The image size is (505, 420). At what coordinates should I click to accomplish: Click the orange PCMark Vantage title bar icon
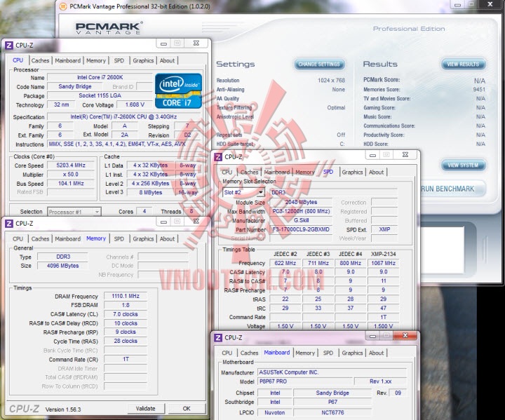[63, 6]
